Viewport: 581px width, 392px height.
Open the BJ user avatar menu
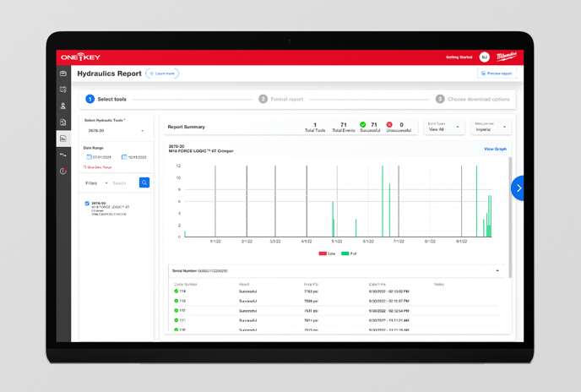point(484,57)
